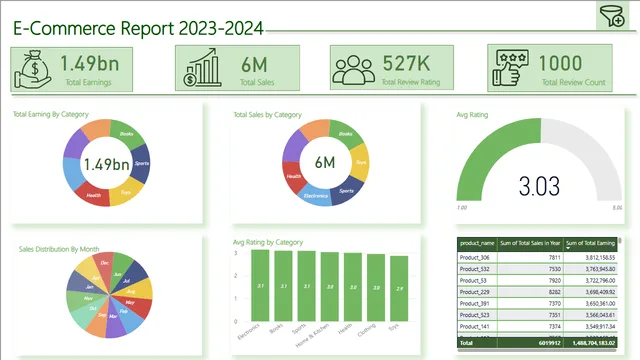Image resolution: width=640 pixels, height=360 pixels.
Task: Select May slice in monthly sales pie
Action: 135,305
